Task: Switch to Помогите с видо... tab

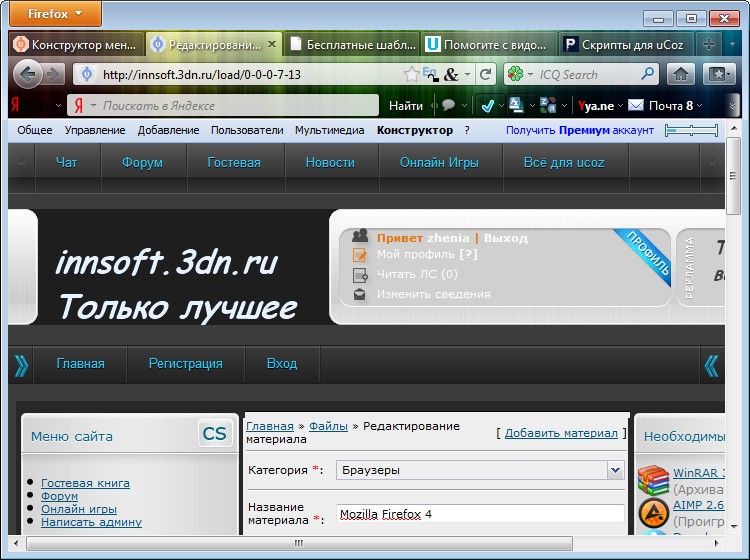Action: coord(489,44)
